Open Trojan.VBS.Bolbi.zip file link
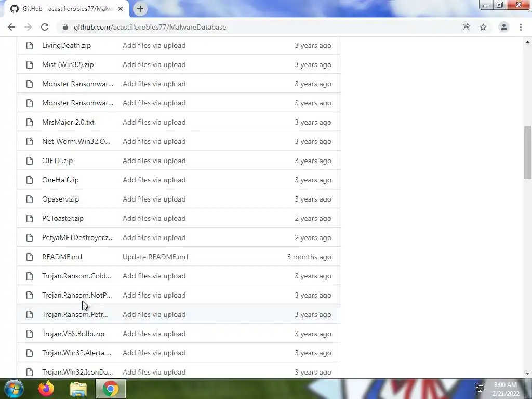Viewport: 532px width, 399px height. [73, 334]
